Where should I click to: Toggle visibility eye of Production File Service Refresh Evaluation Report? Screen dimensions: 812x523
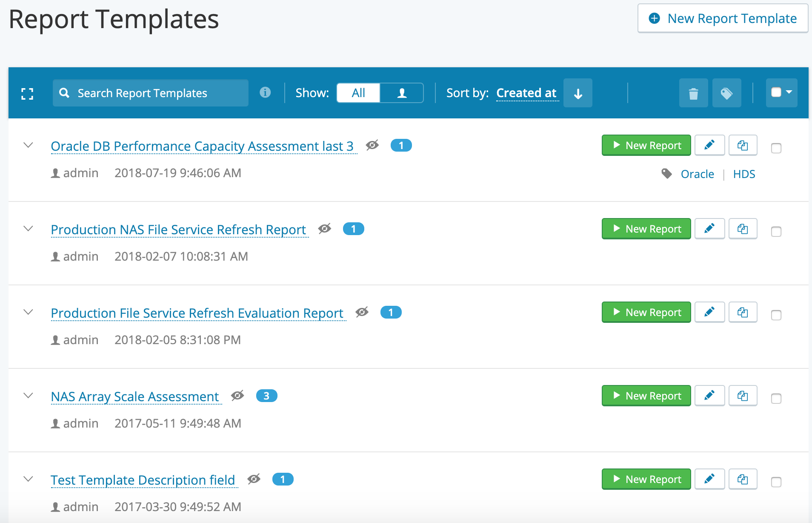click(x=362, y=312)
